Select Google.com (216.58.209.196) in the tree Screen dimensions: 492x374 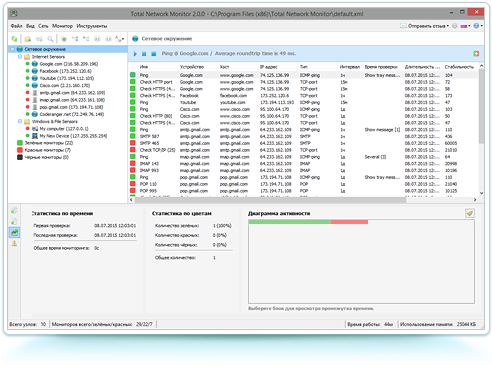pos(69,64)
